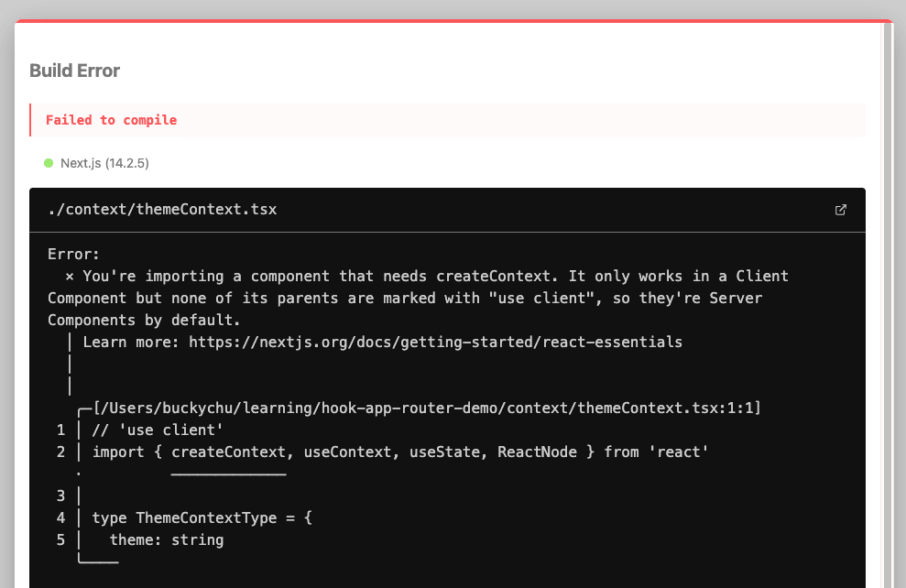The image size is (906, 588).
Task: Click the ./context/themeContext.tsx file header
Action: (x=162, y=210)
